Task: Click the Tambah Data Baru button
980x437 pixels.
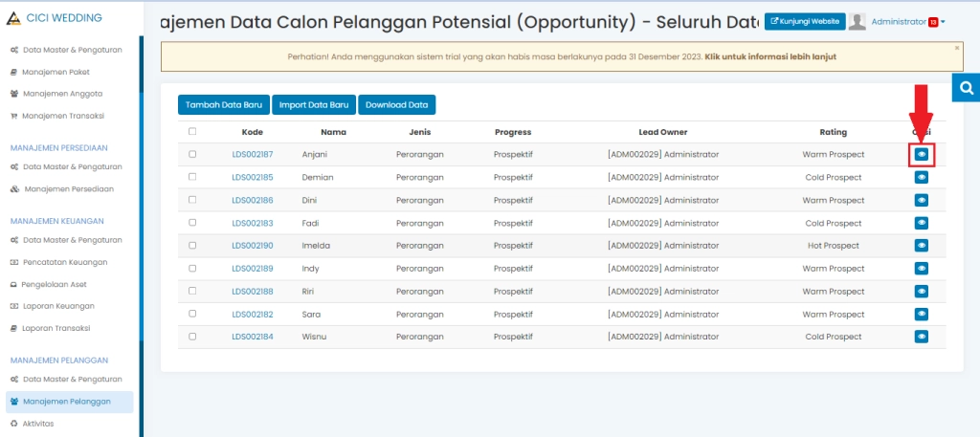Action: [223, 105]
